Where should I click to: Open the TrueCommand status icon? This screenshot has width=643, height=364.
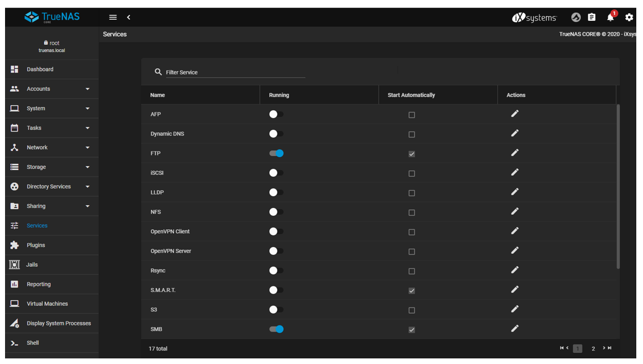click(x=576, y=17)
